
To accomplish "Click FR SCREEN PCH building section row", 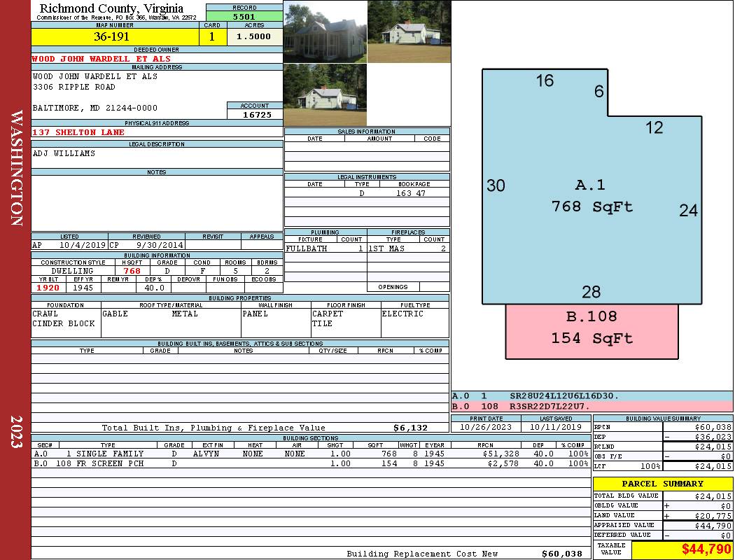I will point(310,463).
